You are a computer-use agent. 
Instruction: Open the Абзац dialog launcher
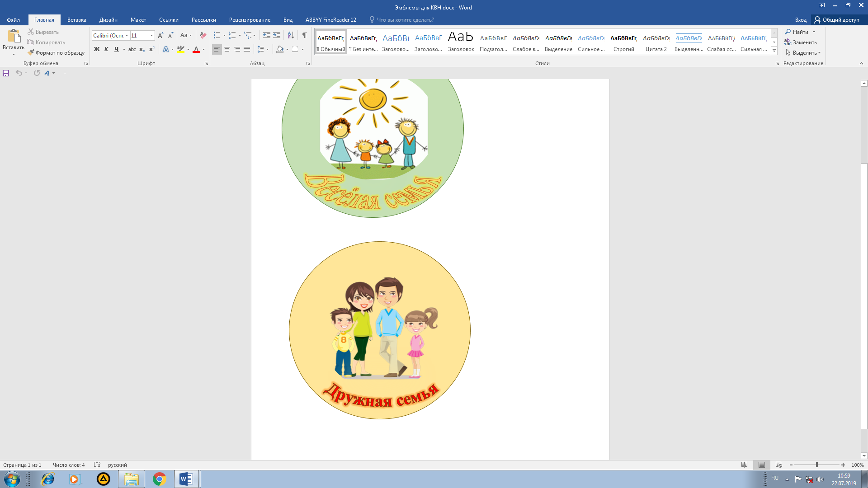point(308,64)
